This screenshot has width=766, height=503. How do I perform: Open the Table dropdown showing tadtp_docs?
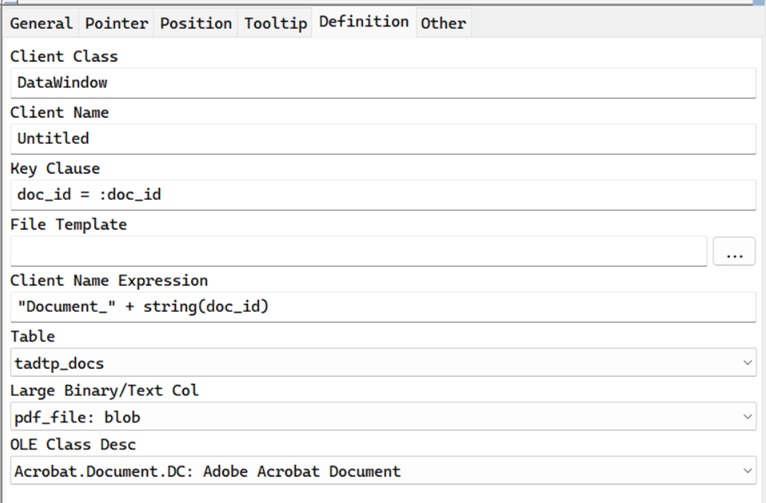pos(383,362)
